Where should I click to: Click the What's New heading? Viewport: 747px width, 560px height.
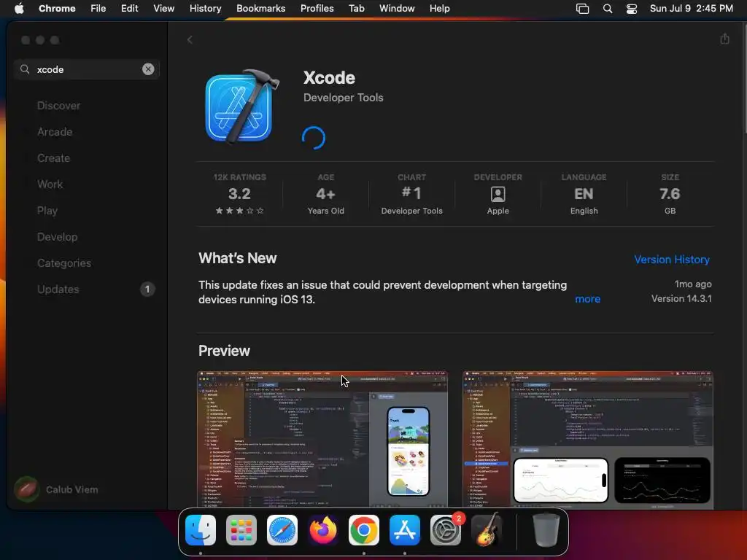tap(237, 258)
